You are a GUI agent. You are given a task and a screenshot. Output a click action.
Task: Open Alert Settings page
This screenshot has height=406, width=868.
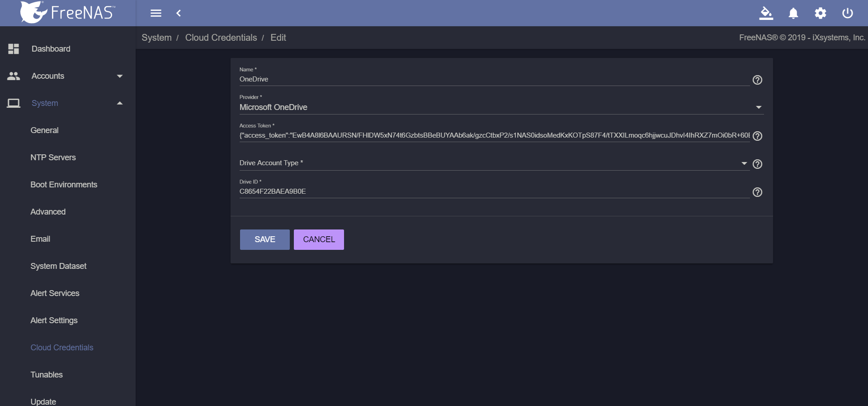[x=54, y=320]
